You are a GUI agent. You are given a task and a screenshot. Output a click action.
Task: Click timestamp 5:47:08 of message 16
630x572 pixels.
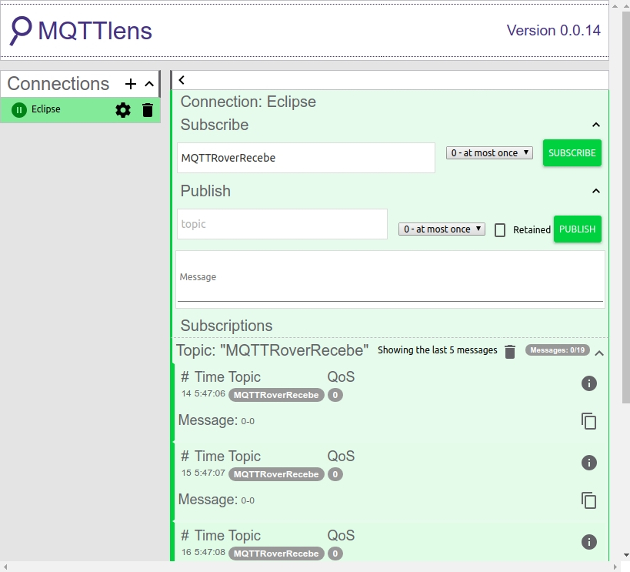pyautogui.click(x=210, y=552)
